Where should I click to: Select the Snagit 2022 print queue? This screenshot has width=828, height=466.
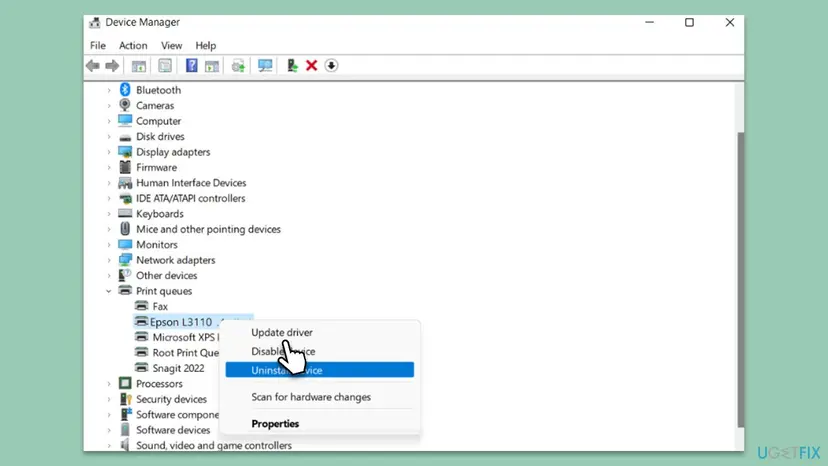[x=178, y=368]
